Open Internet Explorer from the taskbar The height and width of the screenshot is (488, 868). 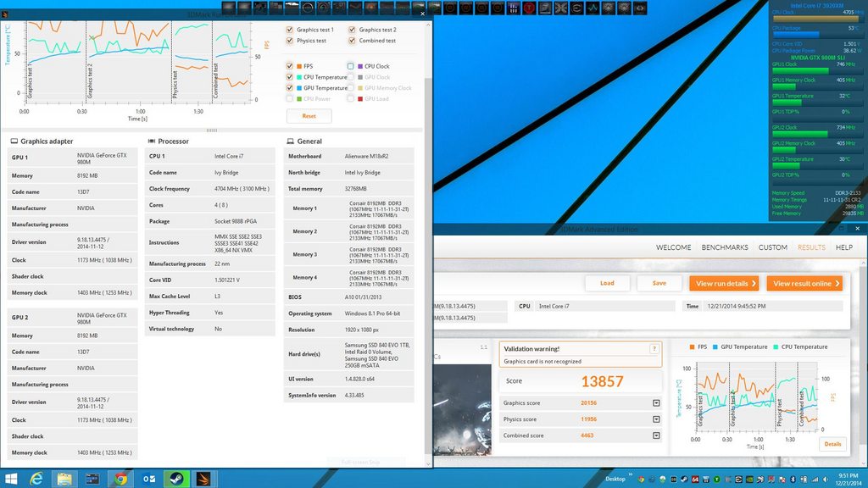click(x=36, y=479)
